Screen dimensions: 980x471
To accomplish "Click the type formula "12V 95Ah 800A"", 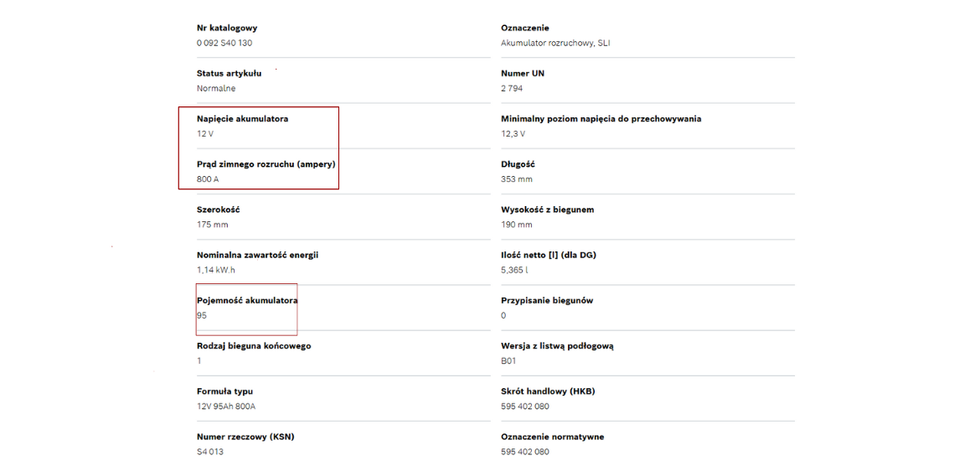I will (226, 406).
